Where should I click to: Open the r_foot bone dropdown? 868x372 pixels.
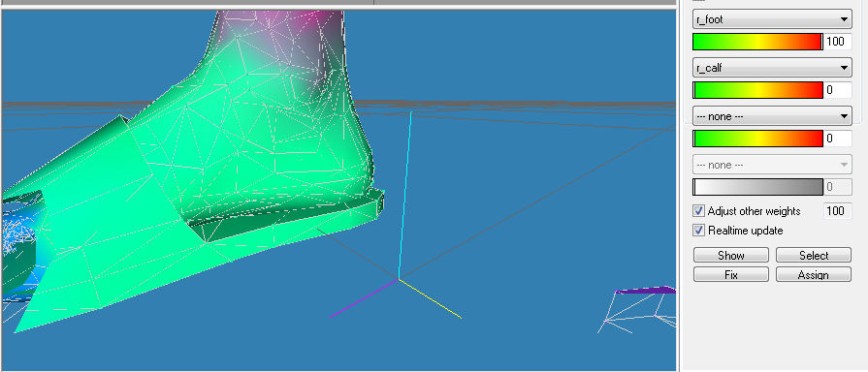[x=772, y=19]
